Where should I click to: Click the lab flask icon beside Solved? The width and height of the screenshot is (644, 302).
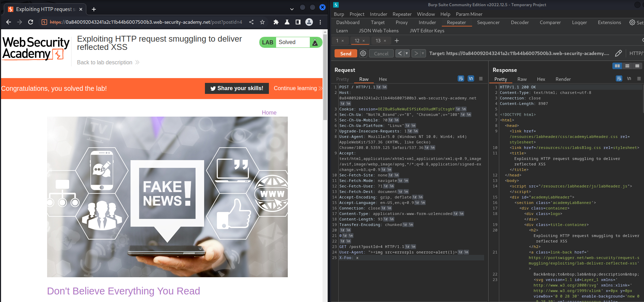315,42
